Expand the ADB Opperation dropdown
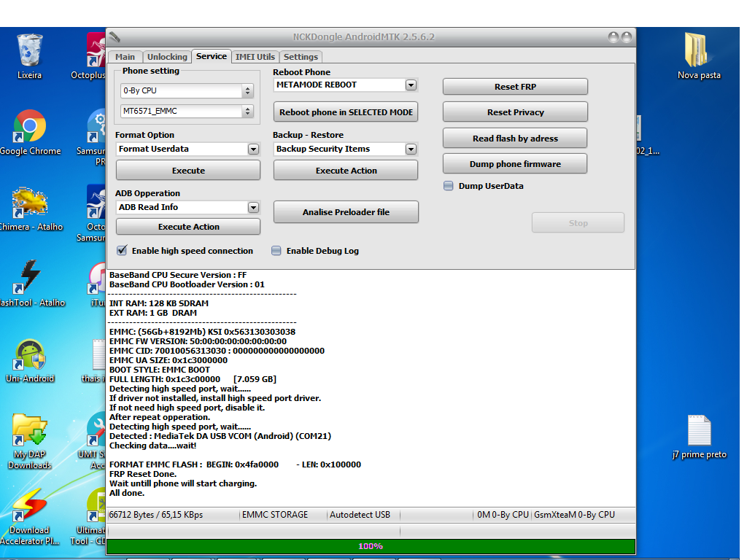 tap(253, 207)
